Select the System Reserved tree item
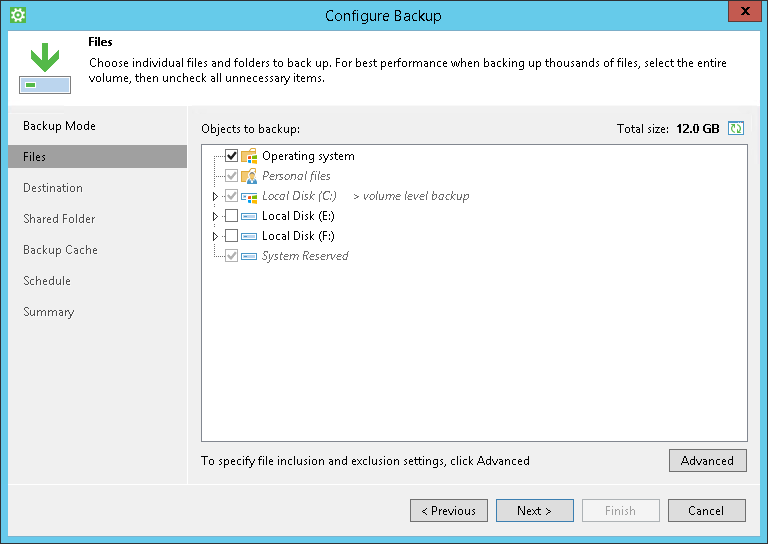Image resolution: width=768 pixels, height=544 pixels. (305, 256)
